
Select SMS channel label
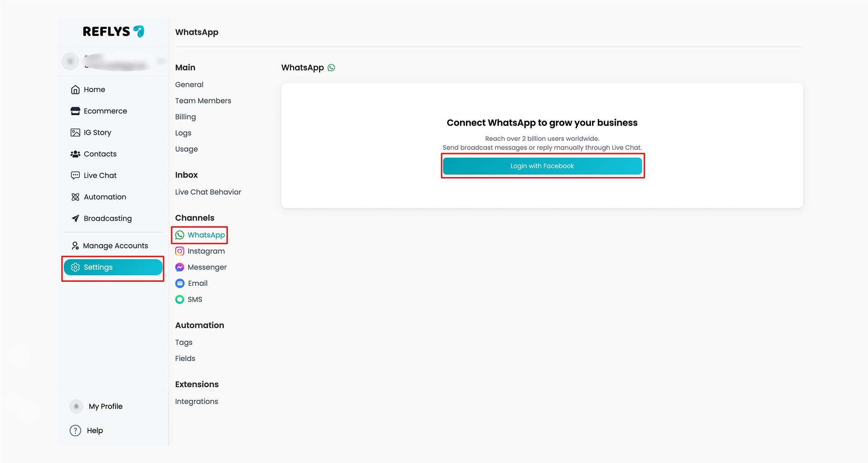[195, 299]
